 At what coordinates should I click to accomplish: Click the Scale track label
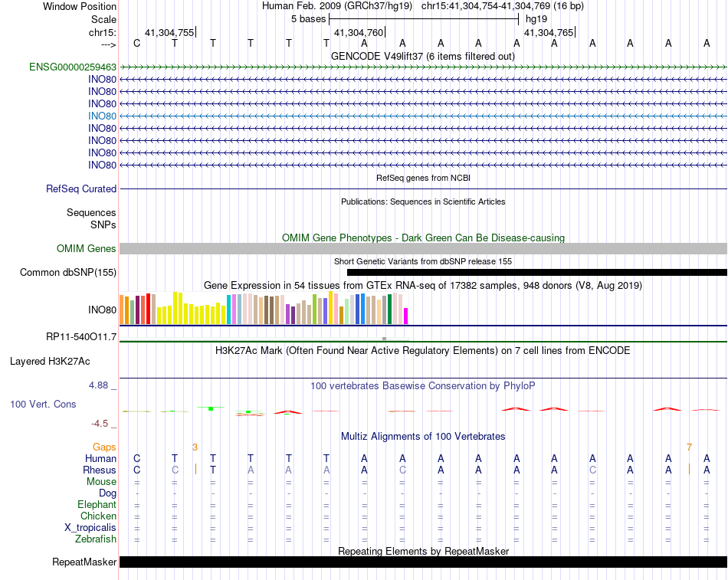pos(103,19)
